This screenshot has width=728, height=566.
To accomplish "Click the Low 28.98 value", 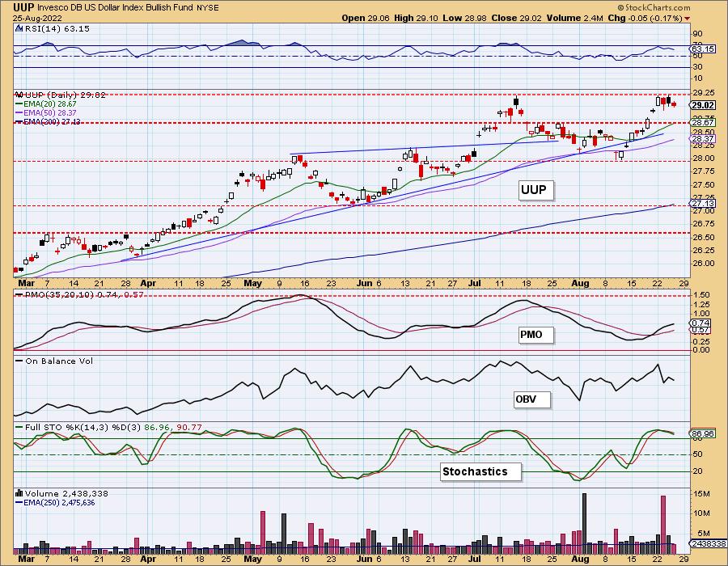I will [464, 18].
